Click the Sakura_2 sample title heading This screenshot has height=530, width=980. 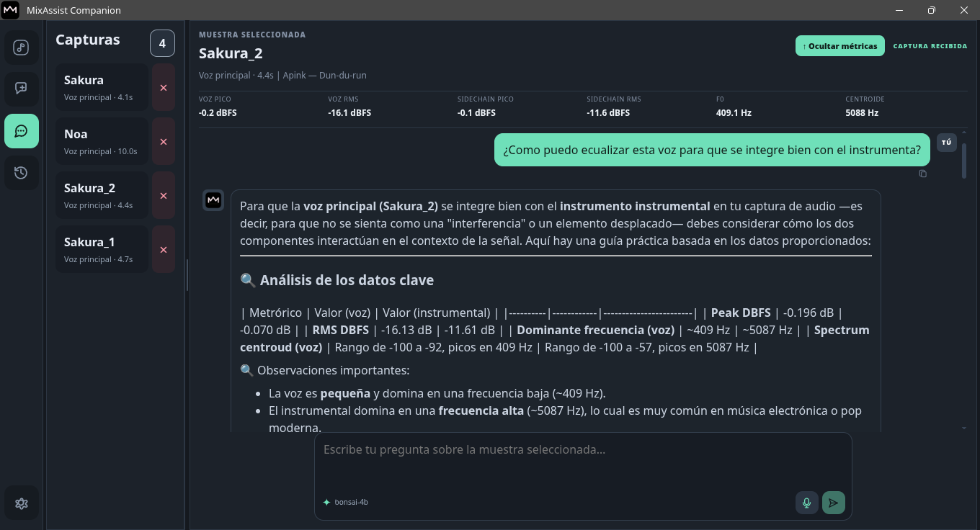231,53
